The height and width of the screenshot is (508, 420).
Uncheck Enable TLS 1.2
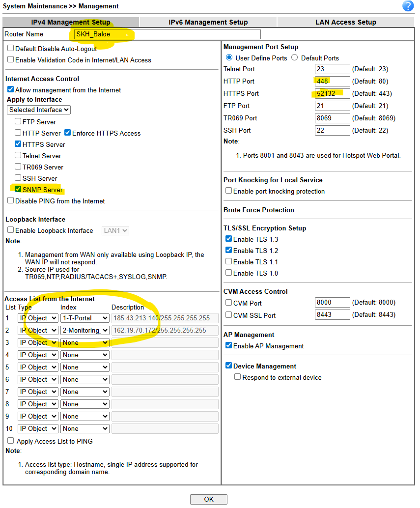[x=228, y=250]
